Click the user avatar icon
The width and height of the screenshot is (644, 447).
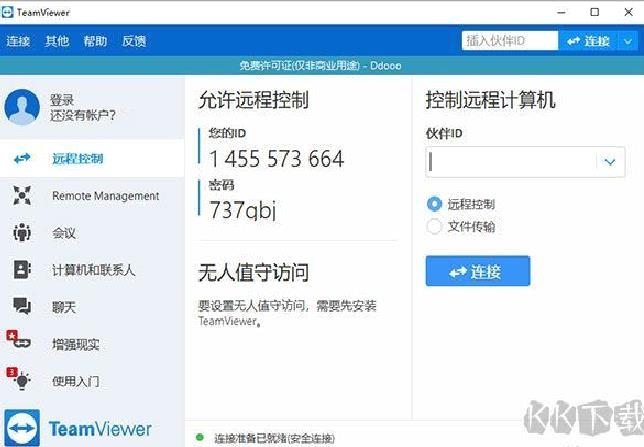point(22,107)
